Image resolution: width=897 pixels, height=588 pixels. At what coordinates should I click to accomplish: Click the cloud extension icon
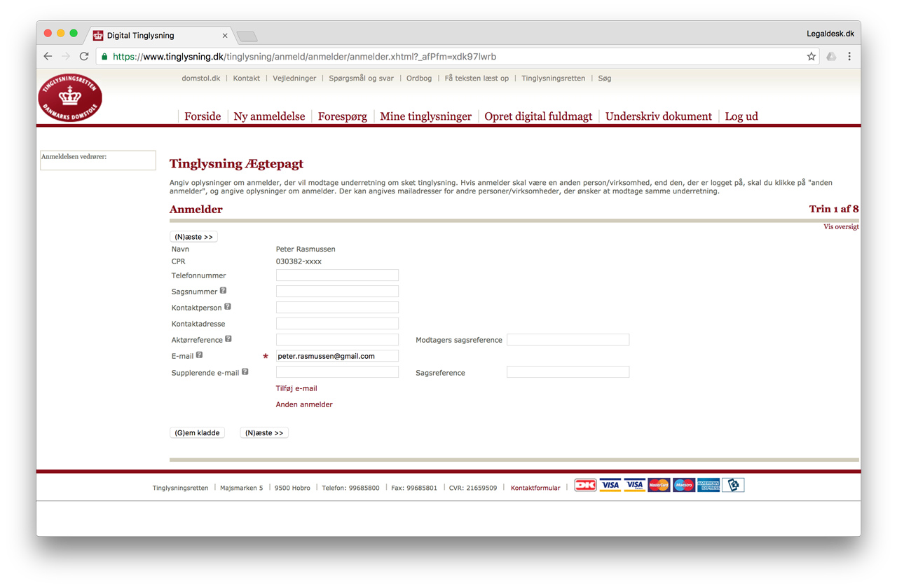pos(831,57)
